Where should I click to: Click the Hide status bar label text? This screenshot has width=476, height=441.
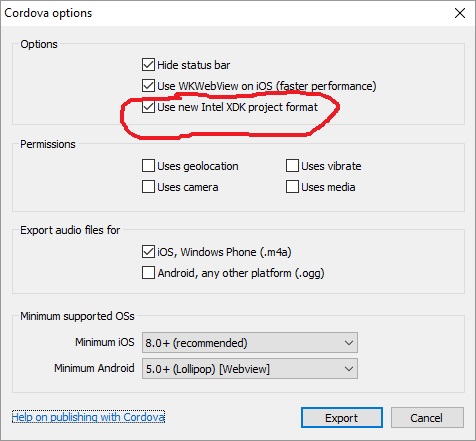pyautogui.click(x=194, y=65)
